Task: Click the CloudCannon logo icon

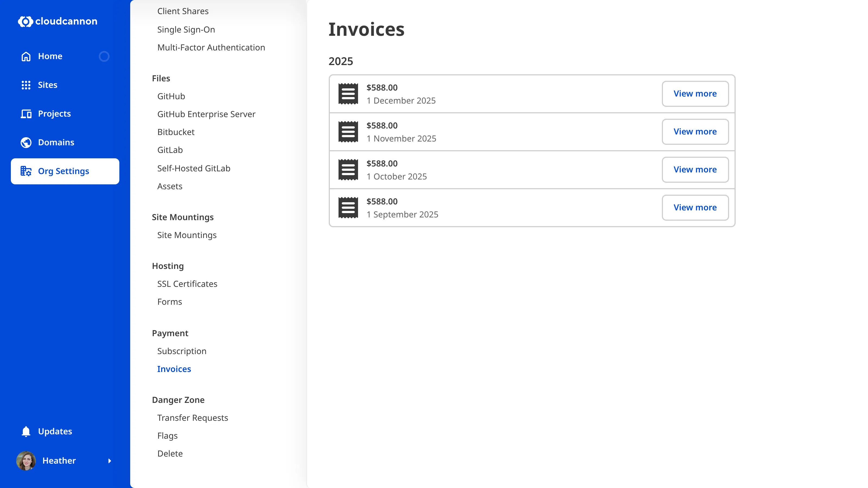Action: [25, 21]
